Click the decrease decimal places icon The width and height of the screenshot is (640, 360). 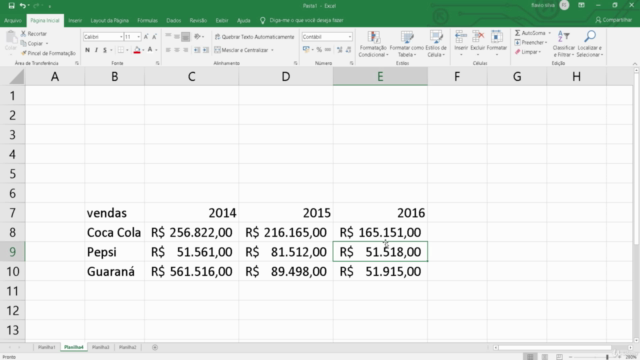click(x=349, y=50)
